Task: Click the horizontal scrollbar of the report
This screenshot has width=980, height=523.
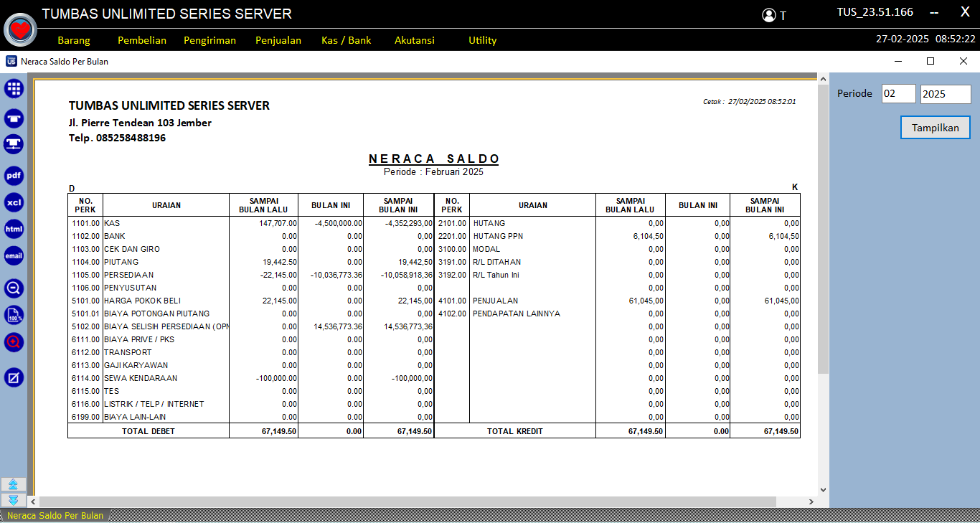Action: coord(407,501)
